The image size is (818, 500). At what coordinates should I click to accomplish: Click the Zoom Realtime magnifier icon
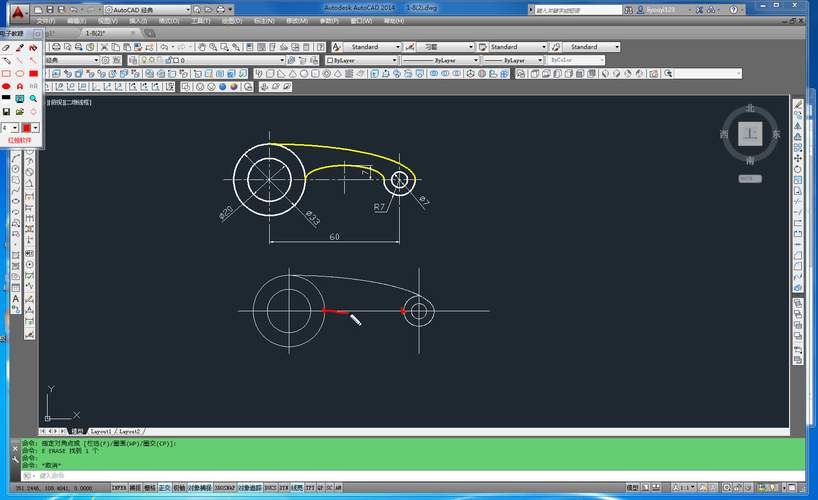click(213, 47)
